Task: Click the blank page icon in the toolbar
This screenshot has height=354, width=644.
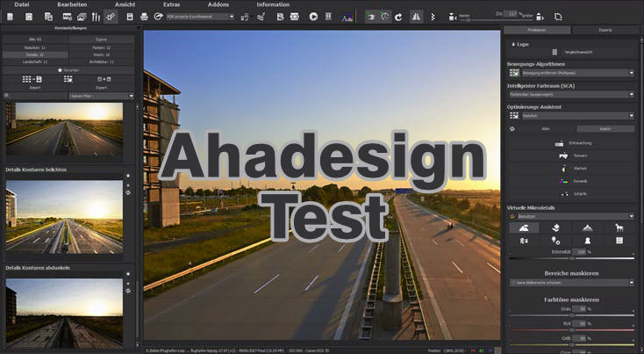Action: [x=11, y=17]
